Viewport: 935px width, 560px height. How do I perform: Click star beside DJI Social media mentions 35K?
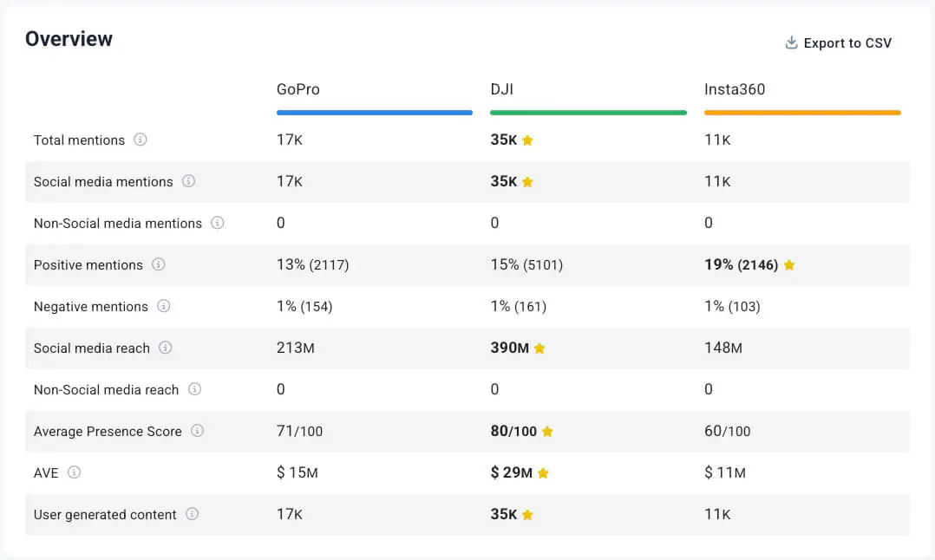pos(527,182)
